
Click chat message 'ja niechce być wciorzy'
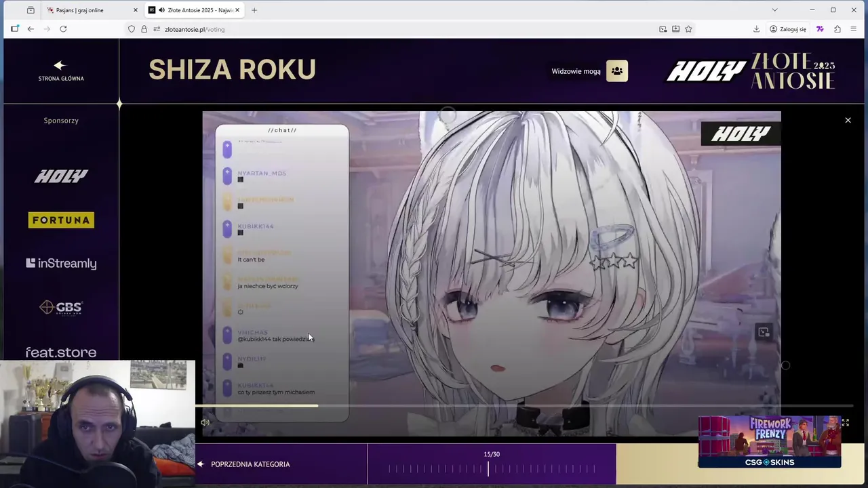coord(268,286)
